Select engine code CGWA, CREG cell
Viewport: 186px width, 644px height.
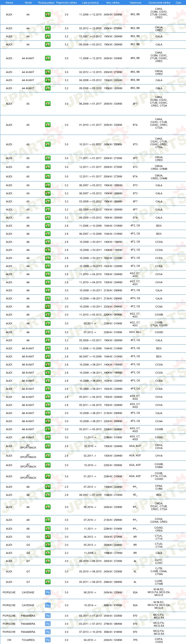159,520
